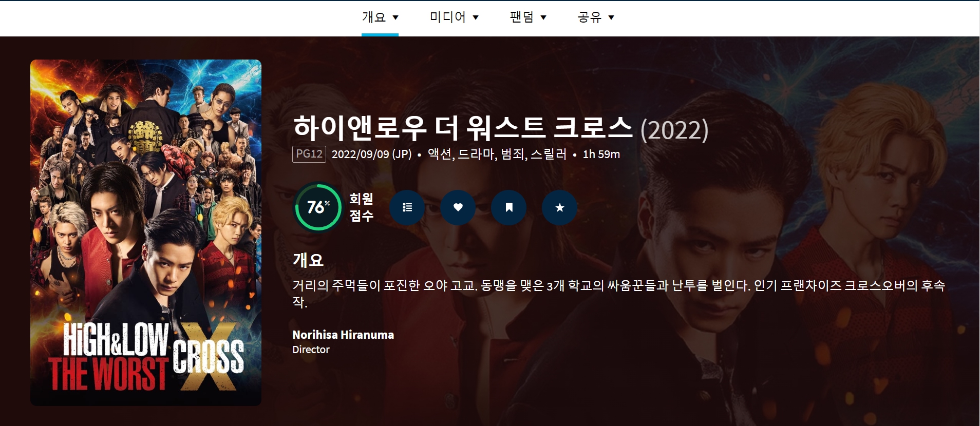Rate the movie with star icon
The width and height of the screenshot is (980, 426).
560,207
